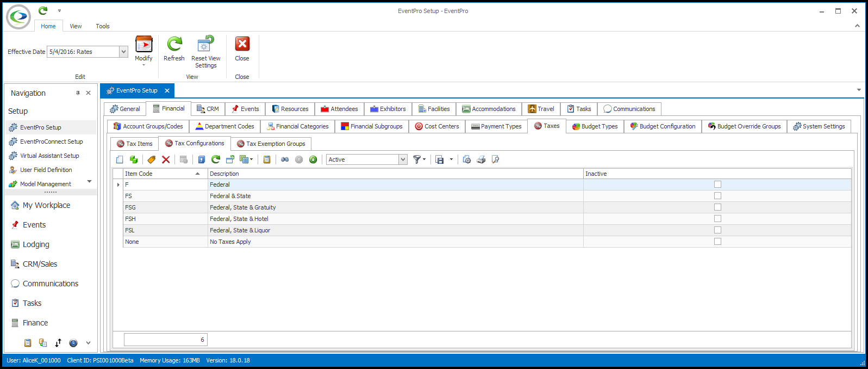The height and width of the screenshot is (369, 868).
Task: Go to the Lodging section
Action: [x=36, y=244]
